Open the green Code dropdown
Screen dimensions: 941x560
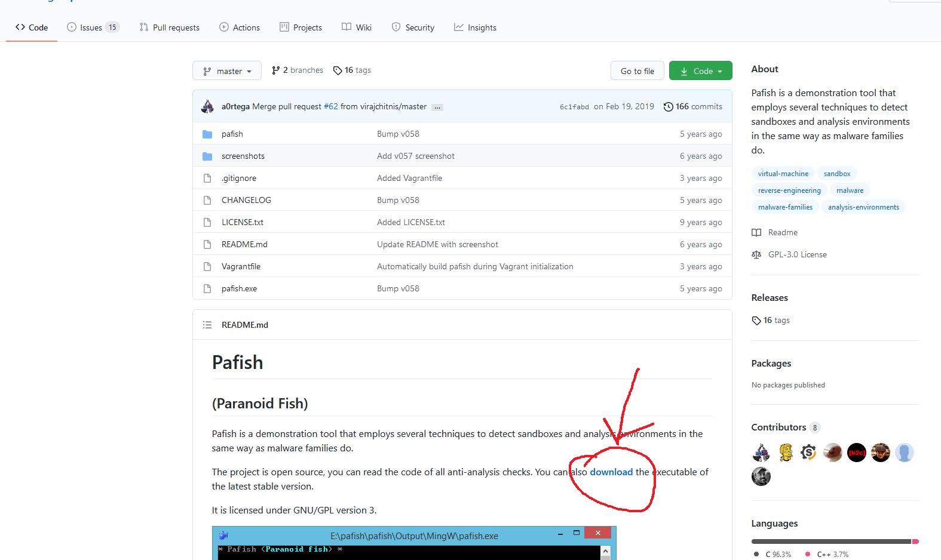point(700,71)
